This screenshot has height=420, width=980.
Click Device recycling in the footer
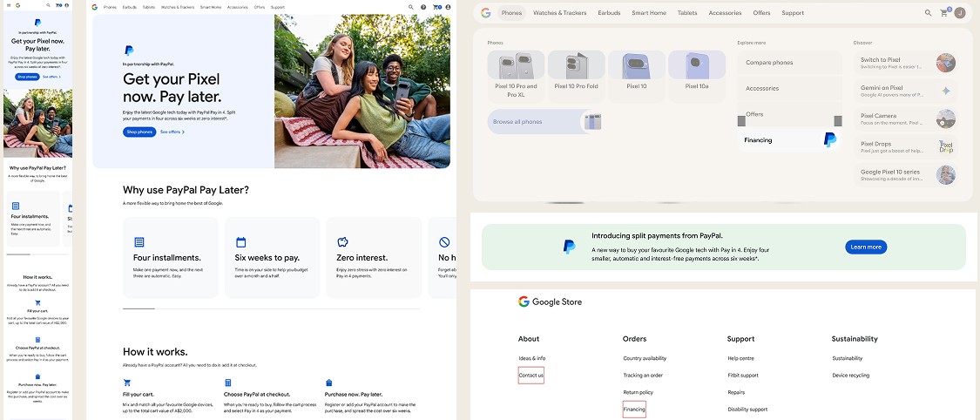[x=850, y=376]
